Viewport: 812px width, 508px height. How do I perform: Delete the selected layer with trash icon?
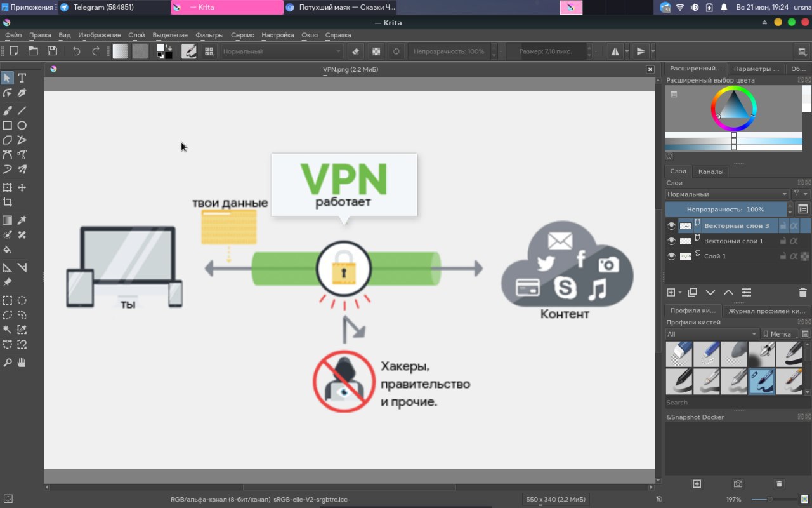point(802,293)
